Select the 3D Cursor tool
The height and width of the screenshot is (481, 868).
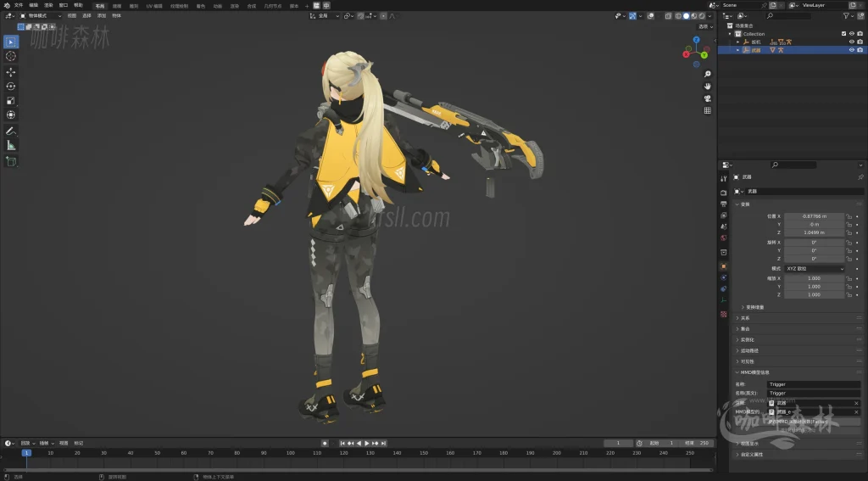tap(10, 56)
